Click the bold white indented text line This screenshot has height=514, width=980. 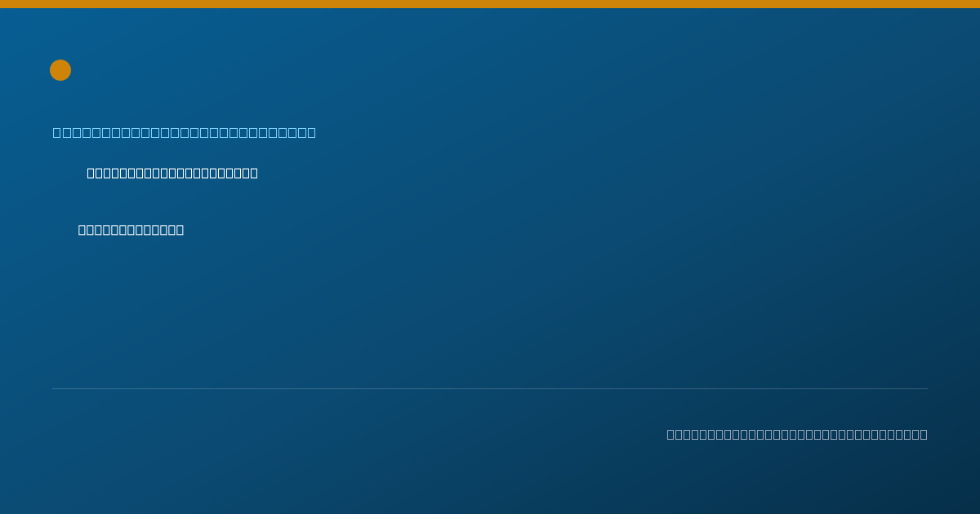tap(172, 173)
